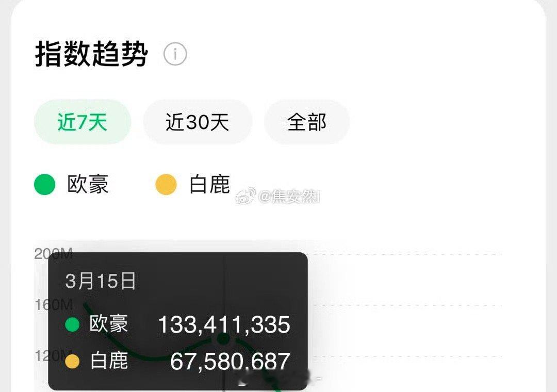Click the 白鹿 legend label
This screenshot has width=557, height=392.
pos(209,184)
